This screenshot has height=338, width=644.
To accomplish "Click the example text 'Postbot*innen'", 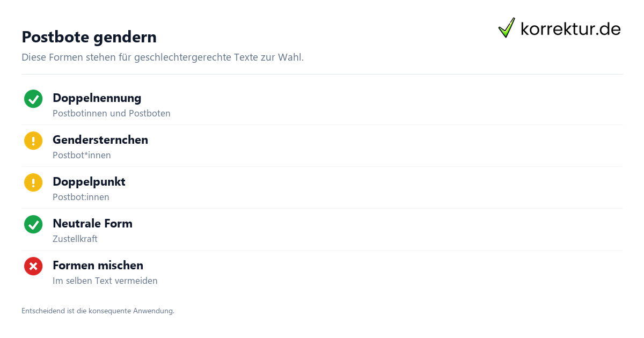I will 82,155.
